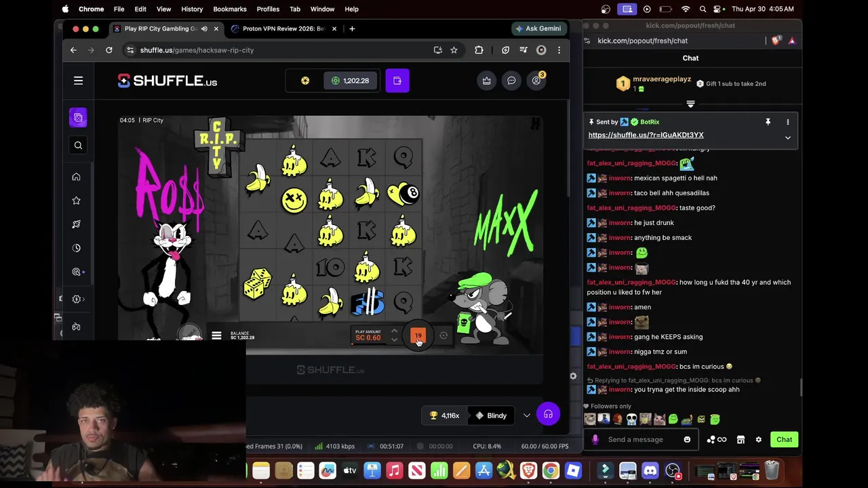Open the slot game hamburger menu

click(216, 335)
